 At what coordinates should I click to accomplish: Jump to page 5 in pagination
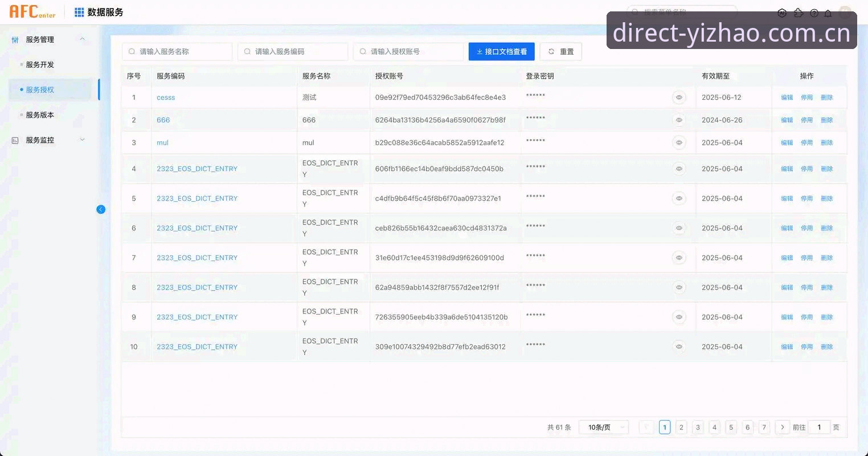731,427
